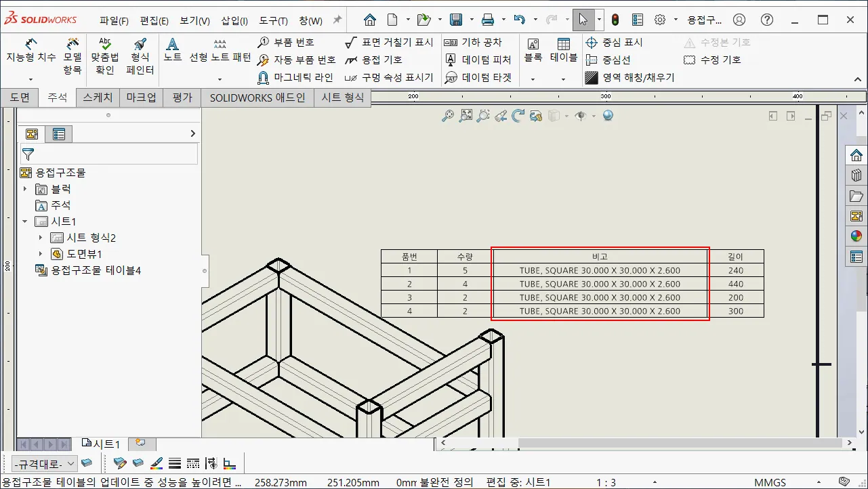This screenshot has height=489, width=868.
Task: Open the Tables (테이블) dropdown arrow
Action: (563, 80)
